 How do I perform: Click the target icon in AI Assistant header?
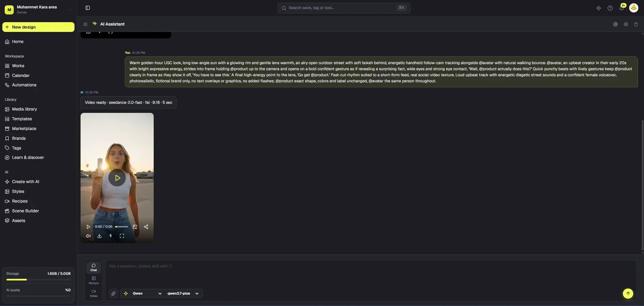(x=615, y=24)
